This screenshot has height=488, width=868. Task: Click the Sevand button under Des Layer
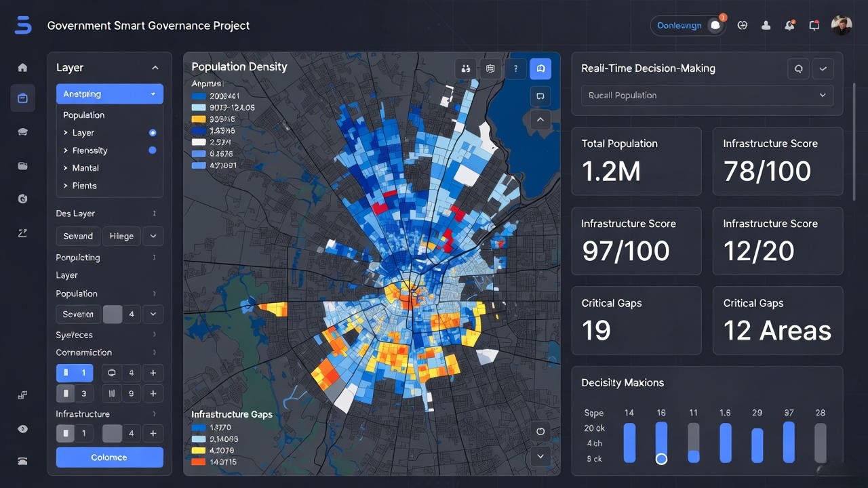pyautogui.click(x=77, y=236)
